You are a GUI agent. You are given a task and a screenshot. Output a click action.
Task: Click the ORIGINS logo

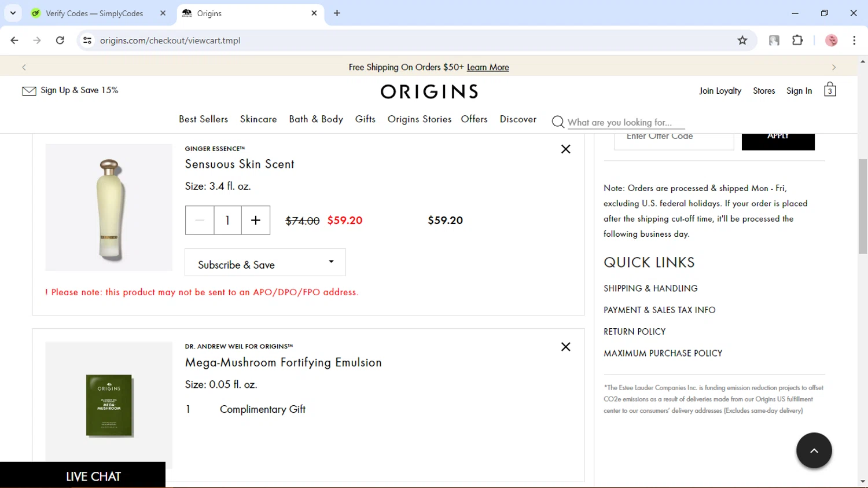click(429, 91)
